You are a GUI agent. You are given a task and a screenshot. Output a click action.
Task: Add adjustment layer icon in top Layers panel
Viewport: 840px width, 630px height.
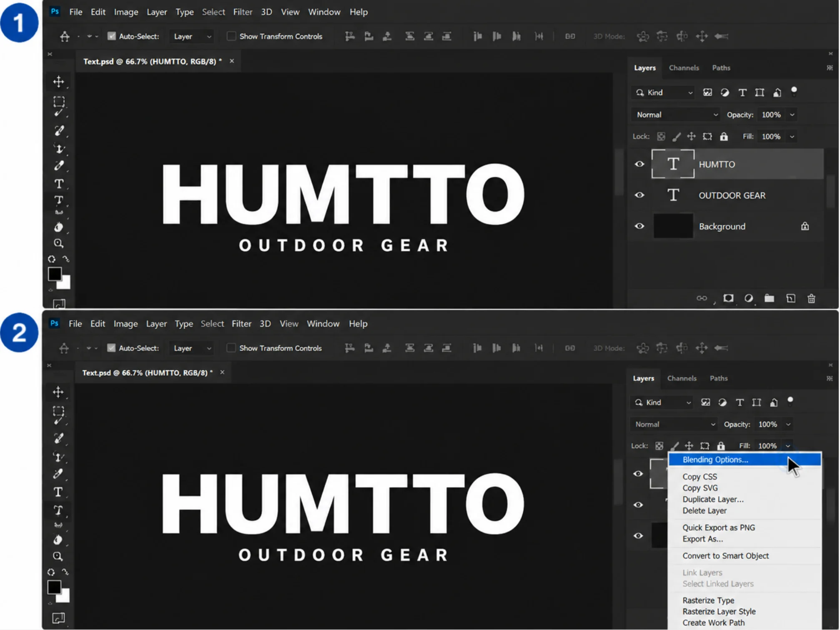pyautogui.click(x=749, y=298)
